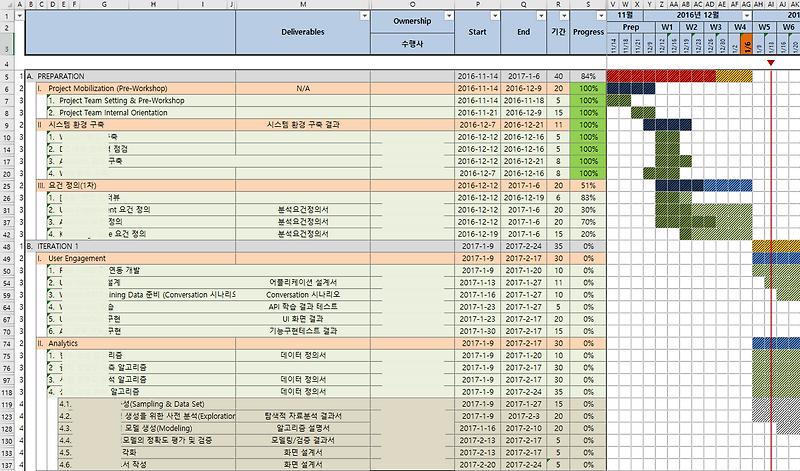This screenshot has width=800, height=471.
Task: Open the 2016년 12월 header filter dropdown
Action: tap(747, 16)
